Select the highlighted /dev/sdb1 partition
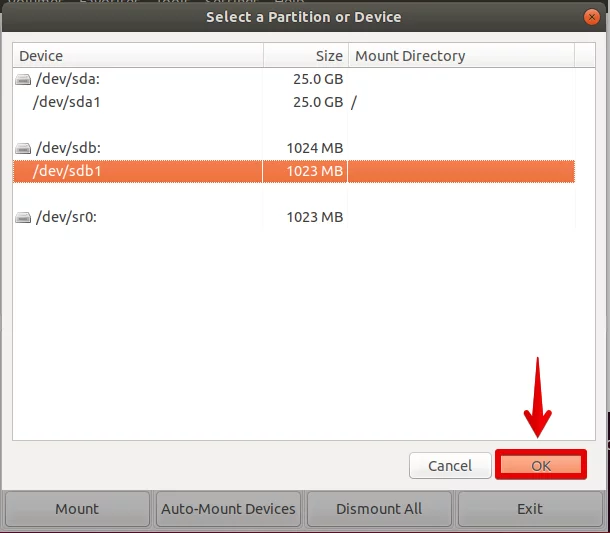The width and height of the screenshot is (610, 533). point(294,171)
